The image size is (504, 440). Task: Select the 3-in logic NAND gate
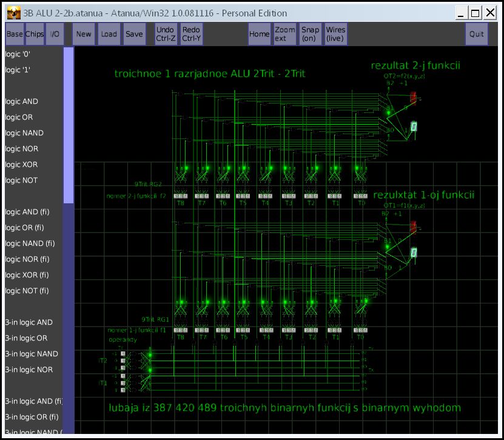pos(32,353)
